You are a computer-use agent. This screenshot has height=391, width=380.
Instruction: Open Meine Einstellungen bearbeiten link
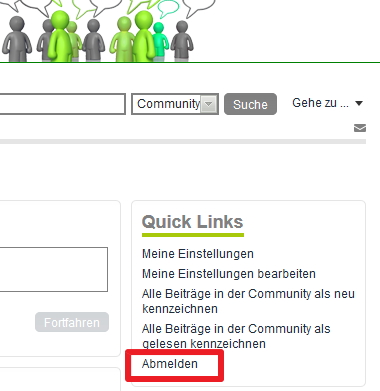click(x=229, y=274)
